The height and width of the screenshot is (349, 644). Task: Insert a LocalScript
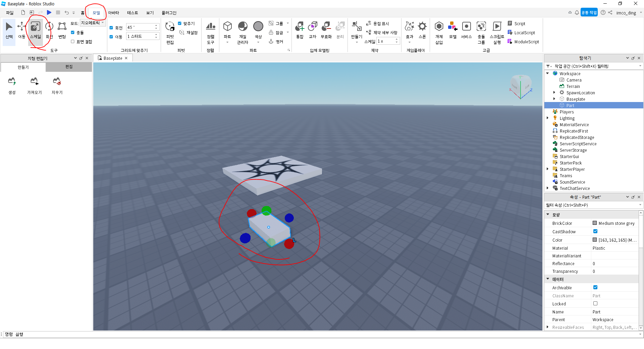[521, 33]
